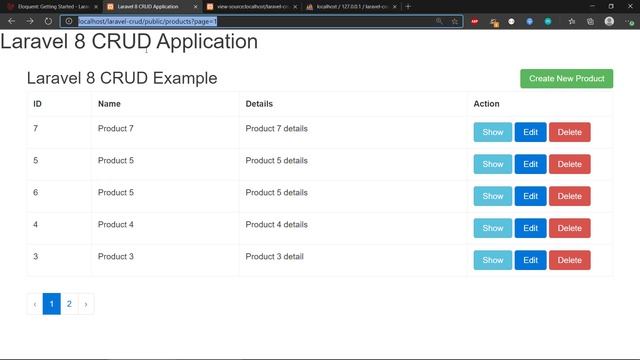Screen dimensions: 640x360
Task: Go to pagination page 2
Action: point(69,304)
